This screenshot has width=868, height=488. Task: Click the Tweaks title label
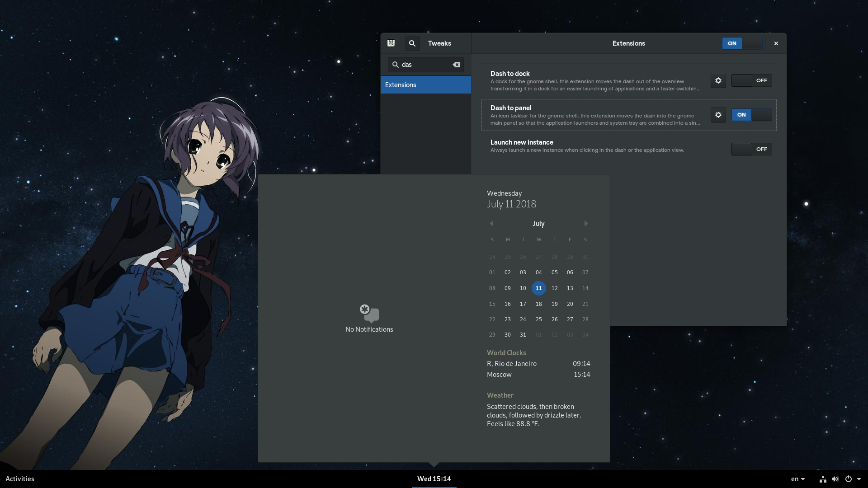[439, 43]
